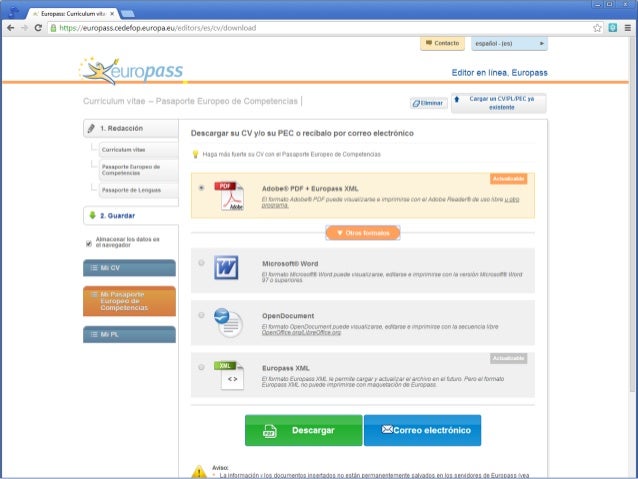Bookmark the page with the star icon

coord(597,28)
